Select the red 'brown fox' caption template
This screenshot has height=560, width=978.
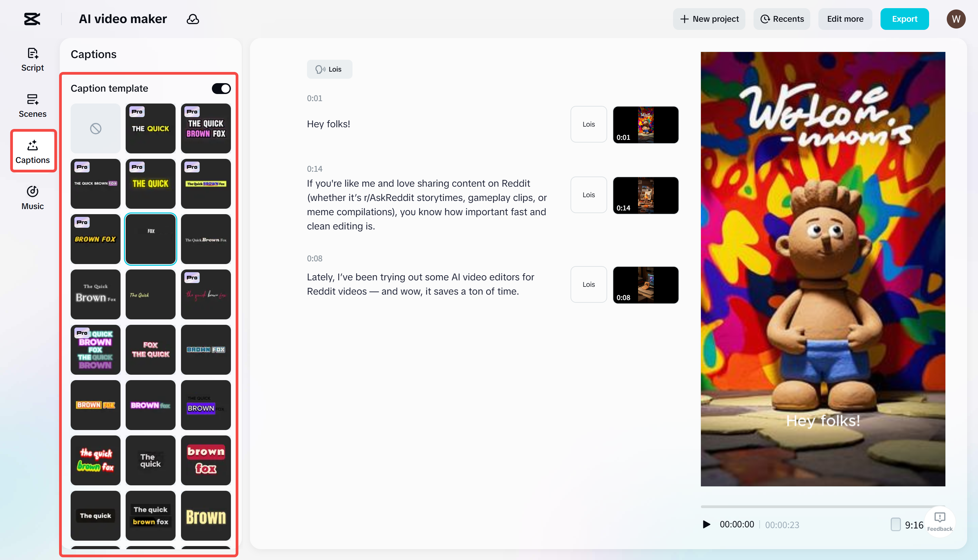click(206, 460)
